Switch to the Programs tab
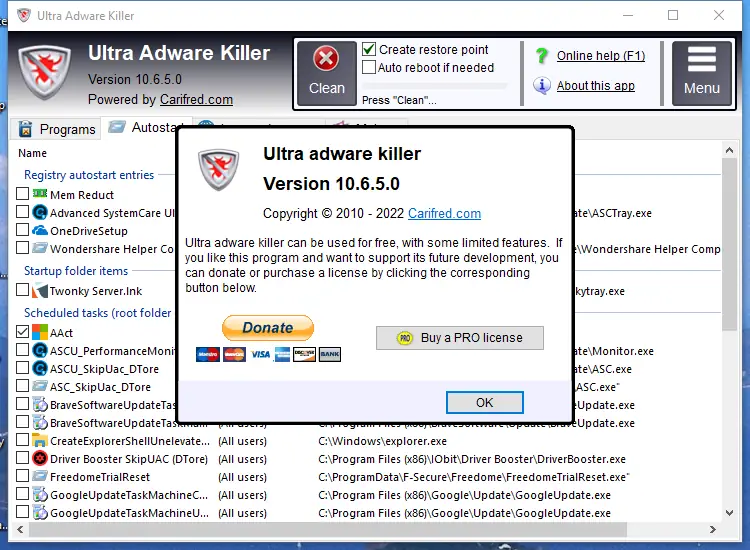Image resolution: width=750 pixels, height=550 pixels. click(x=56, y=129)
